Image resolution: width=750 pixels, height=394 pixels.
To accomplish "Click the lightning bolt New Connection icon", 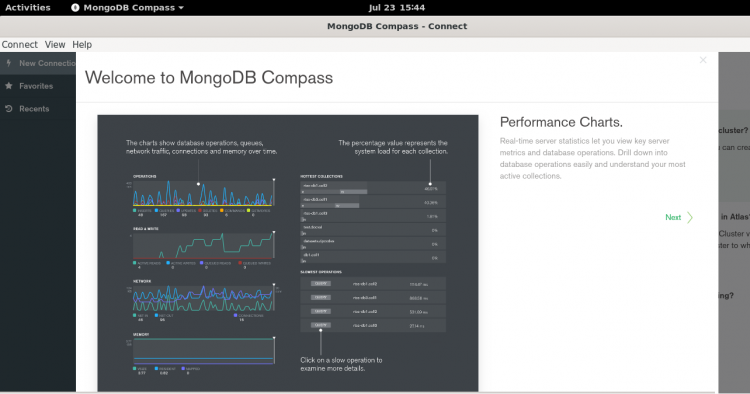I will 9,63.
